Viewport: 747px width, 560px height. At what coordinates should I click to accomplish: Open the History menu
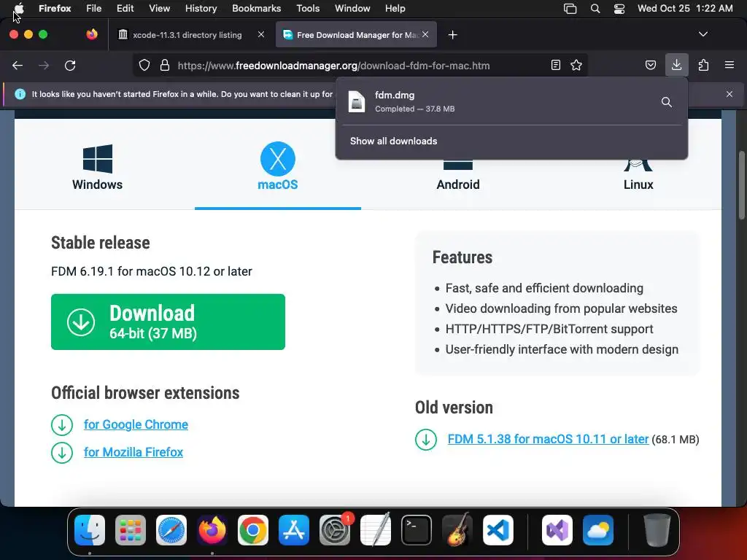pyautogui.click(x=201, y=8)
